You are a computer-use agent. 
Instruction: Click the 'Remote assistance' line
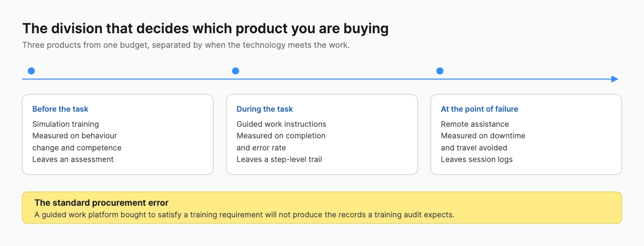(x=475, y=124)
